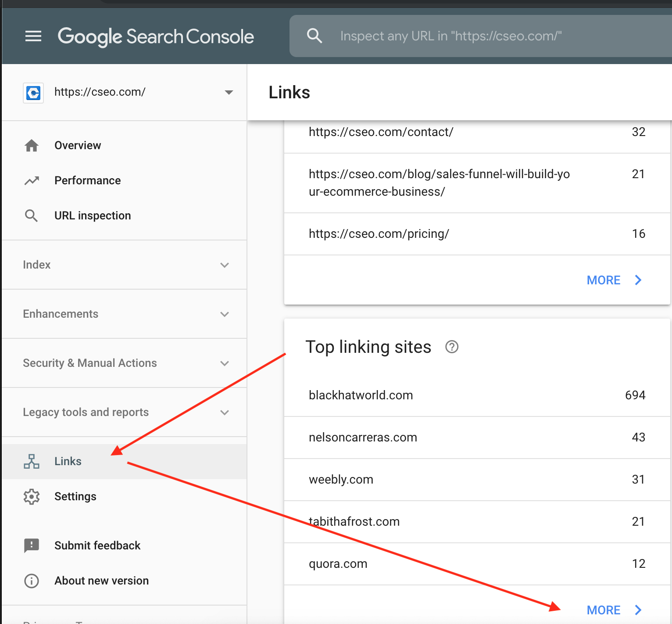The width and height of the screenshot is (672, 624).
Task: Click the 31 link count for weebly.com
Action: (x=639, y=480)
